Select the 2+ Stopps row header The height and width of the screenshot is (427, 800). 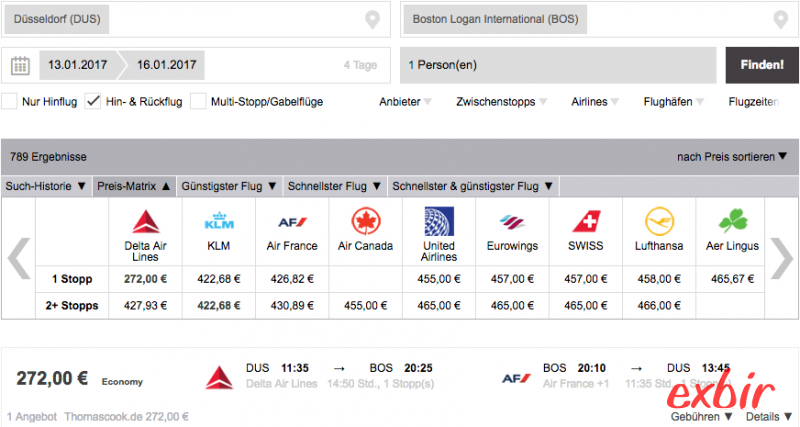(x=72, y=306)
